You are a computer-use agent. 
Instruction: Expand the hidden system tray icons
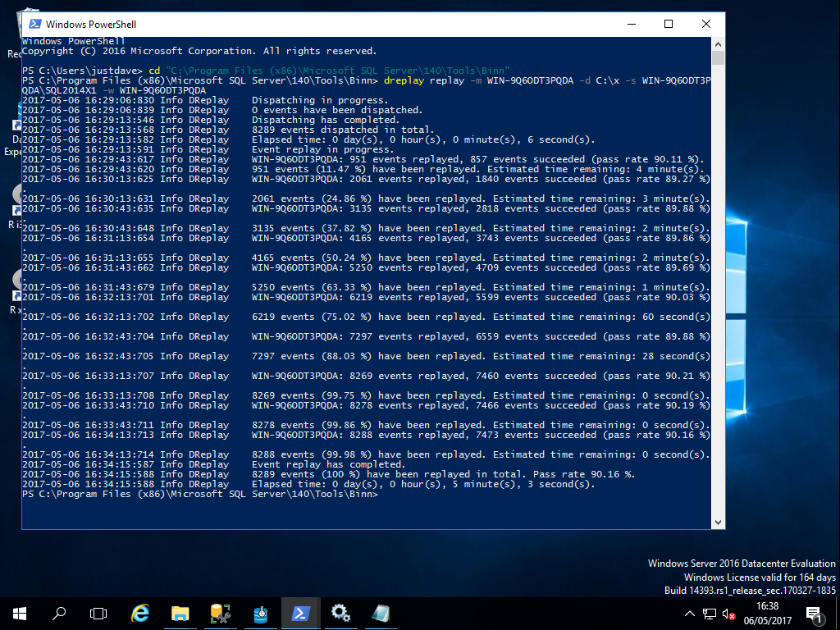(689, 614)
